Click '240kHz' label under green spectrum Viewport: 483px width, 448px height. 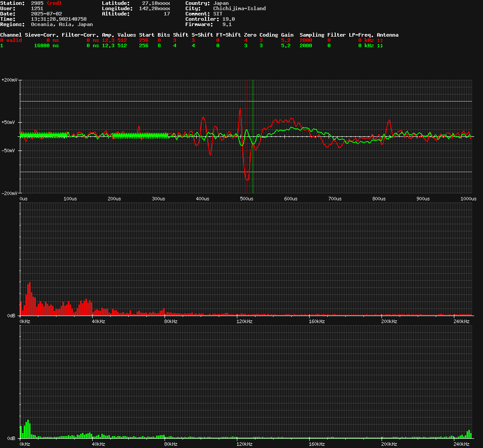(461, 444)
